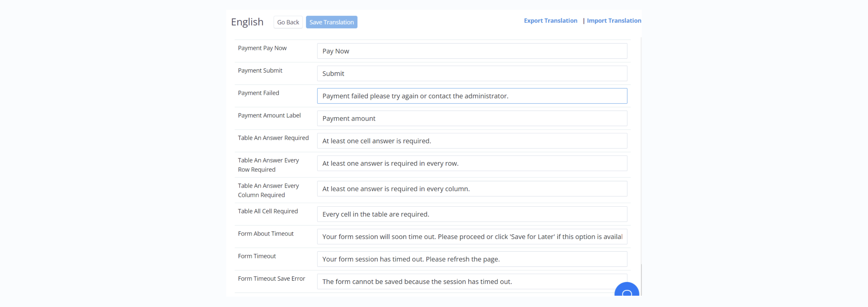Edit the Form Timeout message field
This screenshot has height=307, width=868.
coord(472,259)
